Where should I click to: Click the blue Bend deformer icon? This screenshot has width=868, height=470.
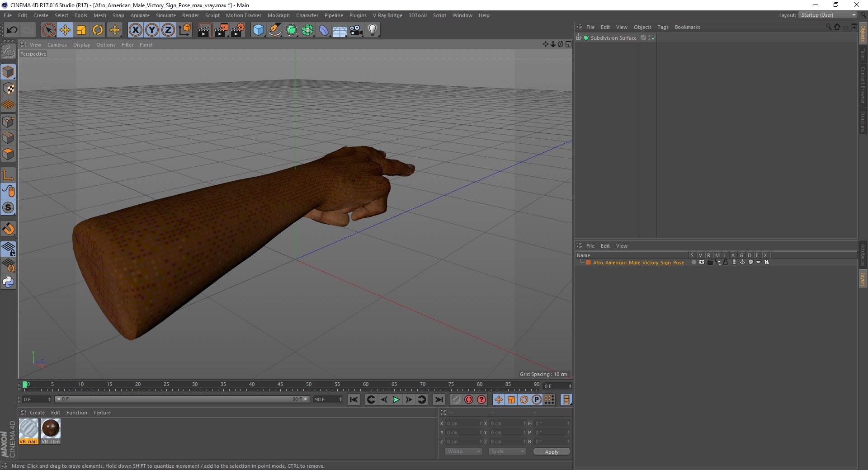pos(324,30)
